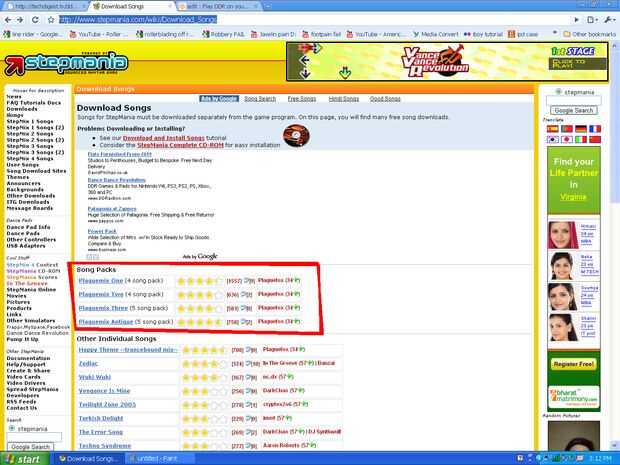Select the Italian flag translation

tap(580, 139)
